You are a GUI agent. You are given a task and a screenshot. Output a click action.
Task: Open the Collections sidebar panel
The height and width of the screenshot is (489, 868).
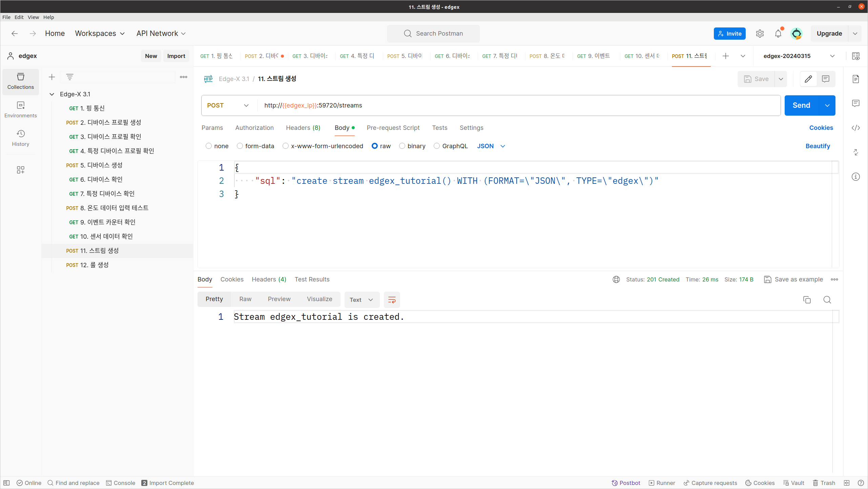(21, 81)
